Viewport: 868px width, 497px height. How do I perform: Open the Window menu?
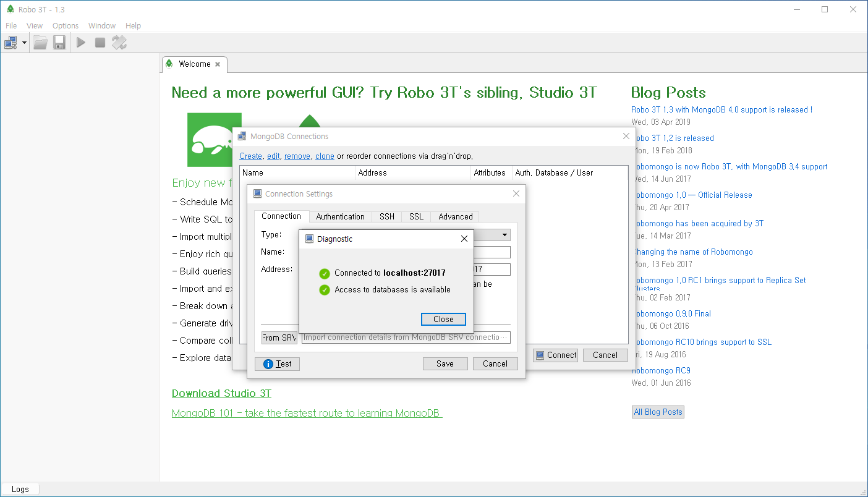click(102, 25)
